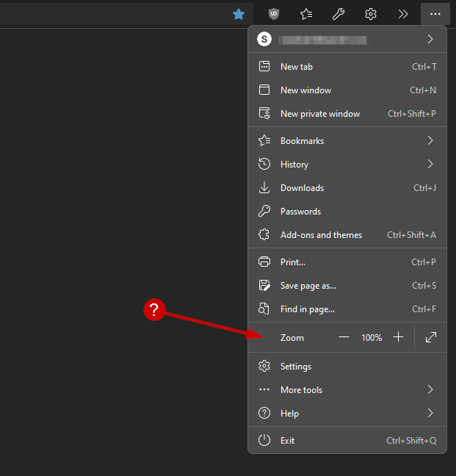
Task: Click the New private window icon
Action: click(264, 113)
